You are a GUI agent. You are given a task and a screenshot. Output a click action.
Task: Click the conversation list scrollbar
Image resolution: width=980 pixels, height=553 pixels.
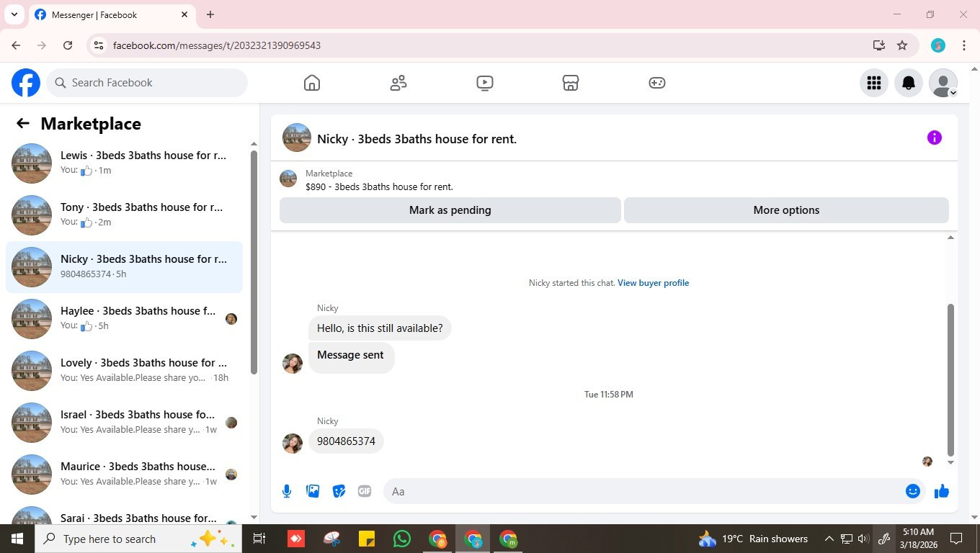254,262
